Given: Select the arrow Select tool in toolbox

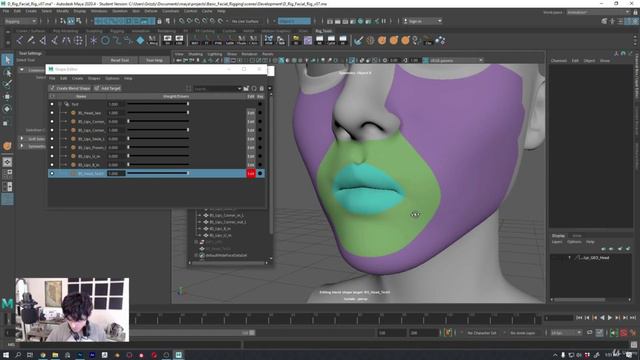Looking at the screenshot, I should [x=7, y=60].
